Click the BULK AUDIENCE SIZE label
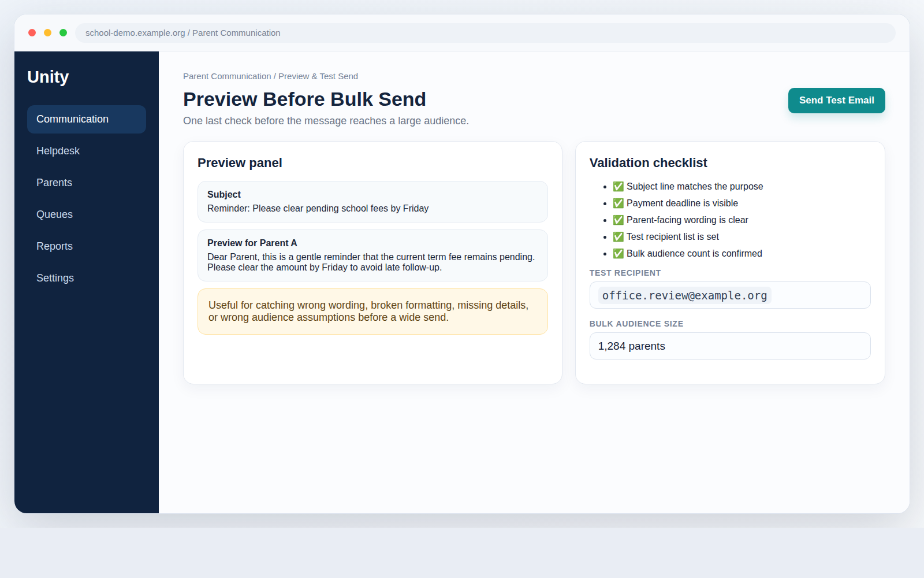 point(636,324)
